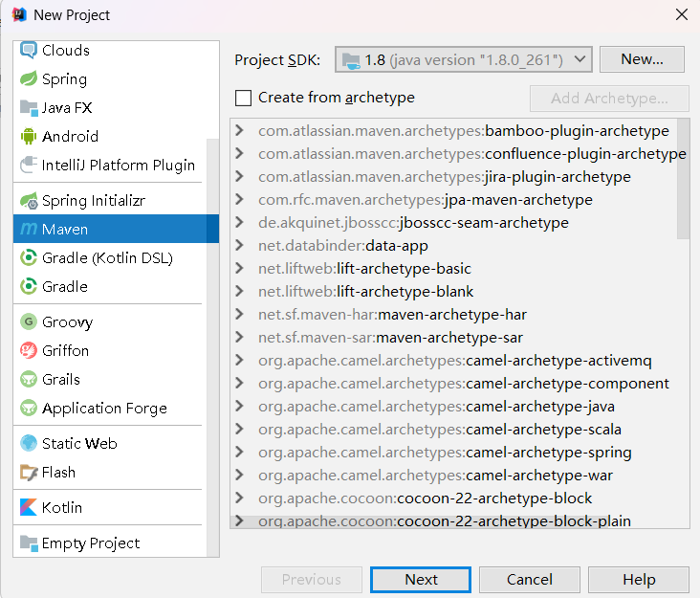The width and height of the screenshot is (700, 598).
Task: Select maven-archetype-sar row text
Action: point(390,338)
